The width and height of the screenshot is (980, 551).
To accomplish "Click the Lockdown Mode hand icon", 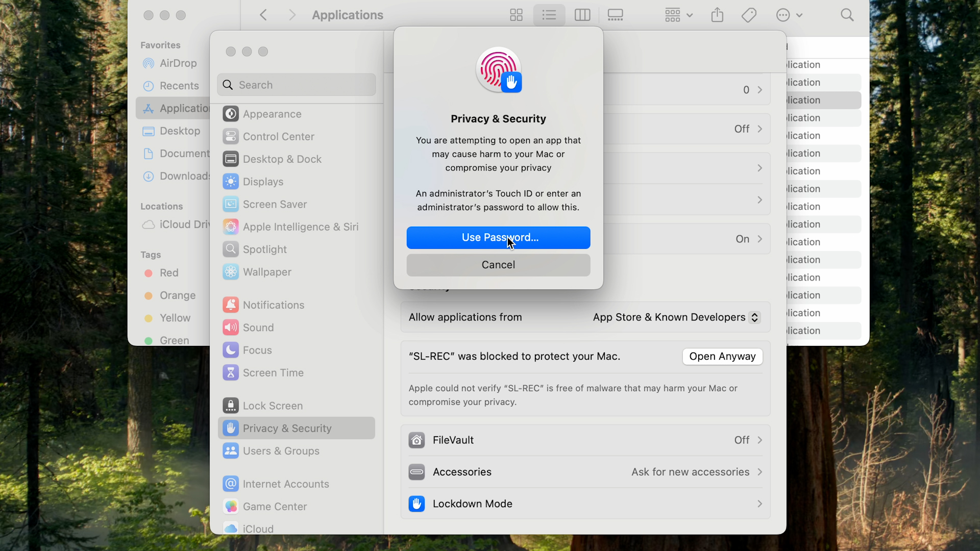I will point(416,504).
